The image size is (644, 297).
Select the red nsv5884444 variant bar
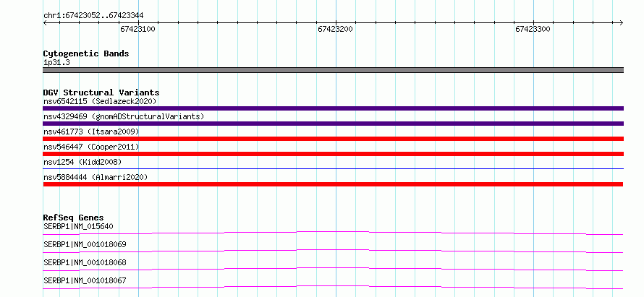[333, 184]
